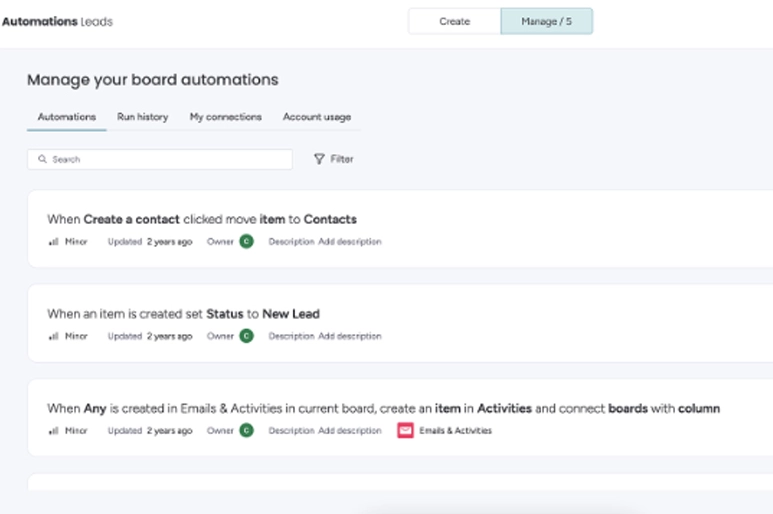Click the Filter funnel icon
The image size is (773, 514).
(319, 159)
